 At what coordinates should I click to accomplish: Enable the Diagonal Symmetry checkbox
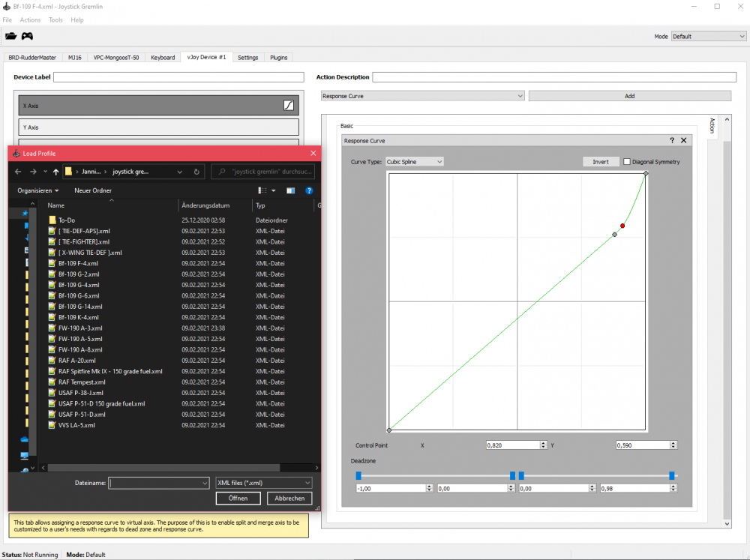pos(627,162)
